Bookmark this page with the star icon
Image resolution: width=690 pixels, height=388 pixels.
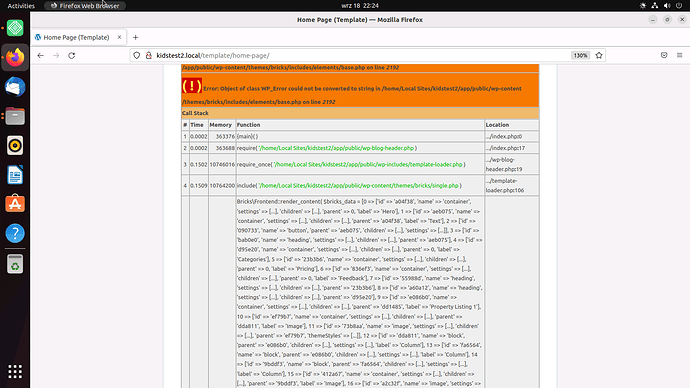tap(599, 55)
